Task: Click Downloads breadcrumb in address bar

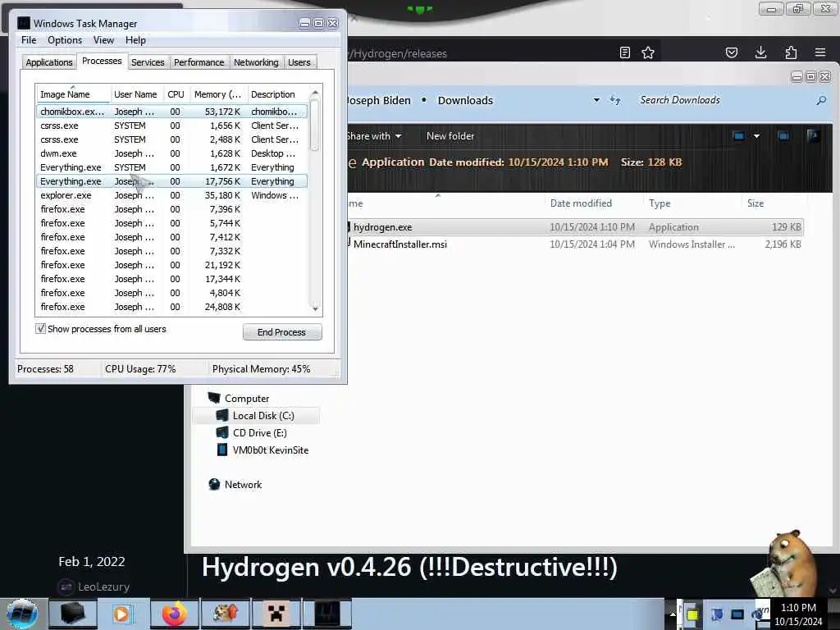Action: 465,100
